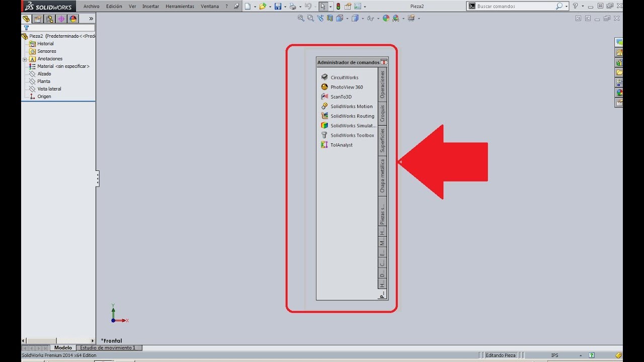
Task: Open the Ventana menu
Action: 210,7
